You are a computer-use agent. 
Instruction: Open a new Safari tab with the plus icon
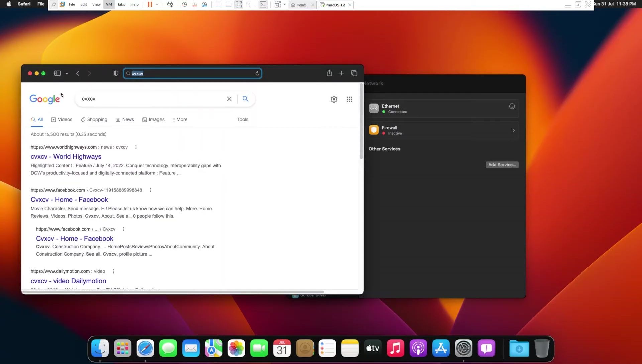[341, 73]
